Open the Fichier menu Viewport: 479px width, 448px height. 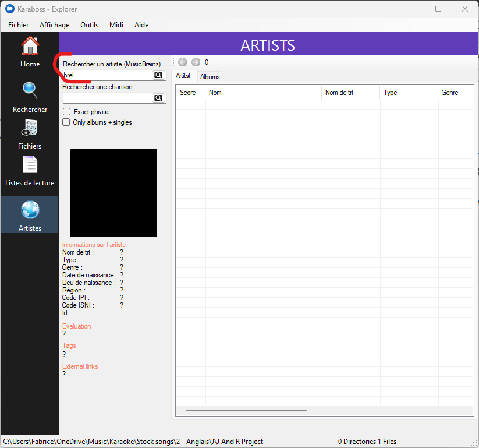pos(19,25)
